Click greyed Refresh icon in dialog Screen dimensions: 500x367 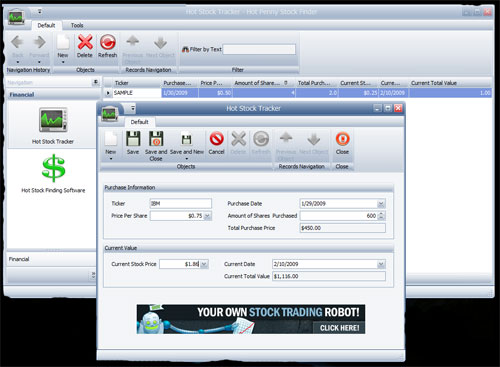click(261, 139)
